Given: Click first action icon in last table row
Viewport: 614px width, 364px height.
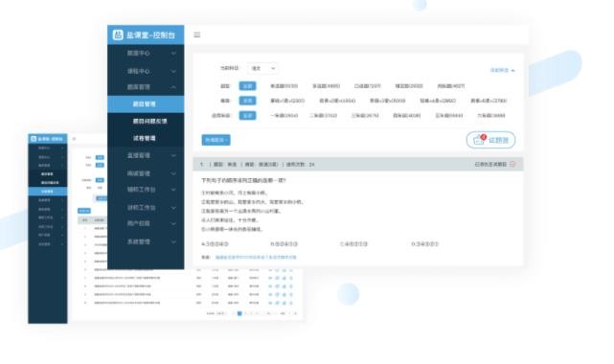Looking at the screenshot, I should [x=270, y=303].
